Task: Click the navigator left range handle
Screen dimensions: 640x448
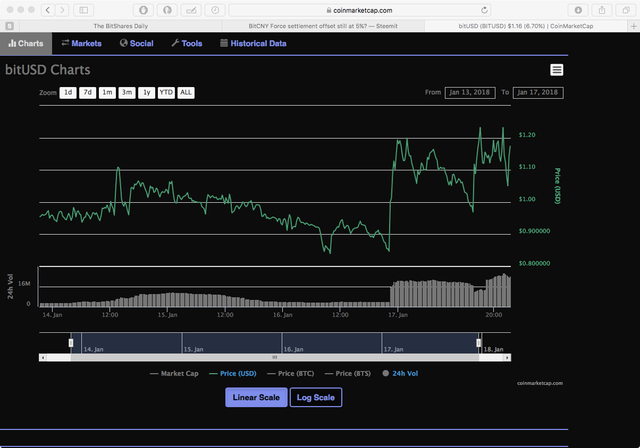Action: coord(71,343)
